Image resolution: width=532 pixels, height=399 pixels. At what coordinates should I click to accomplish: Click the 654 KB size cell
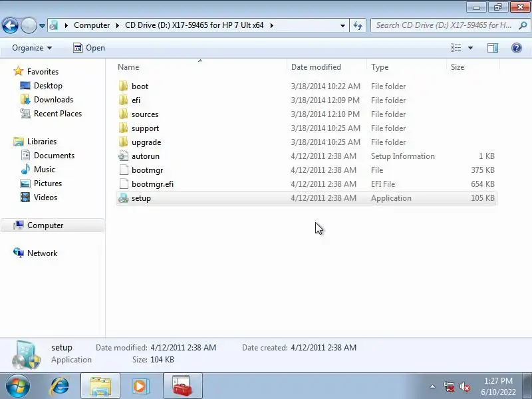click(x=483, y=184)
